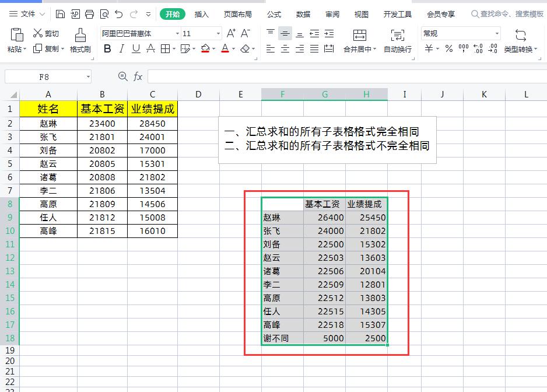Switch to 数据 tab
The image size is (547, 392).
303,15
